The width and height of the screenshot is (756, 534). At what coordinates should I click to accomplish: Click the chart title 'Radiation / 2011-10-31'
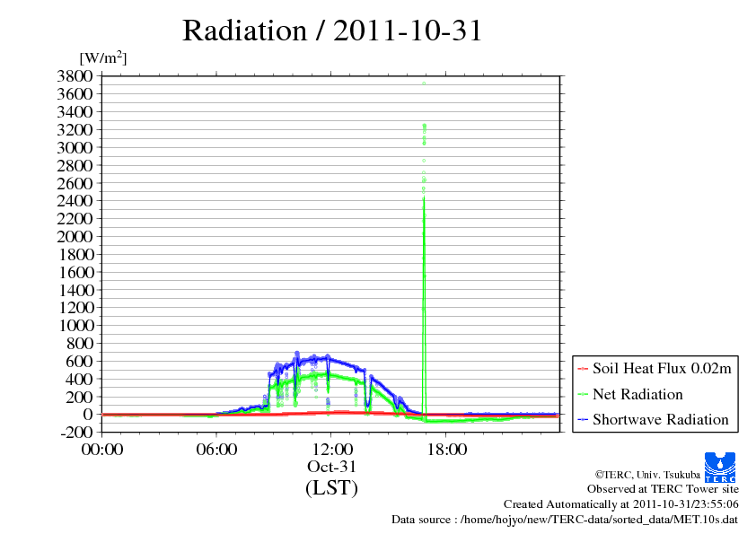click(332, 31)
